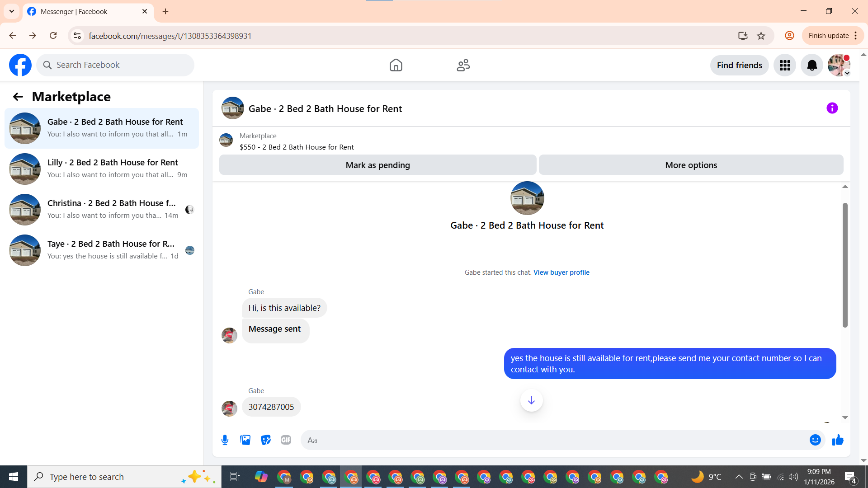Attach a photo with the image icon

click(245, 440)
